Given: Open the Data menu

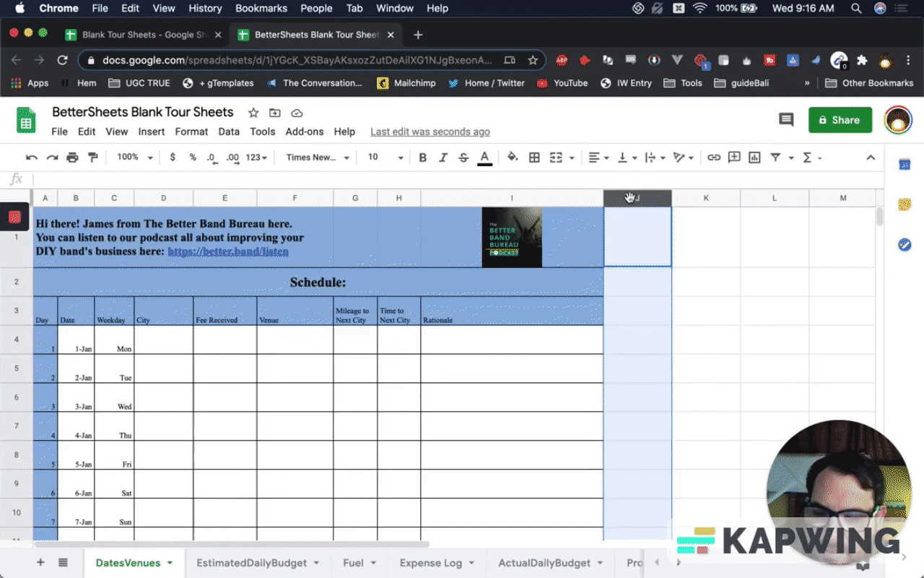Looking at the screenshot, I should [229, 131].
